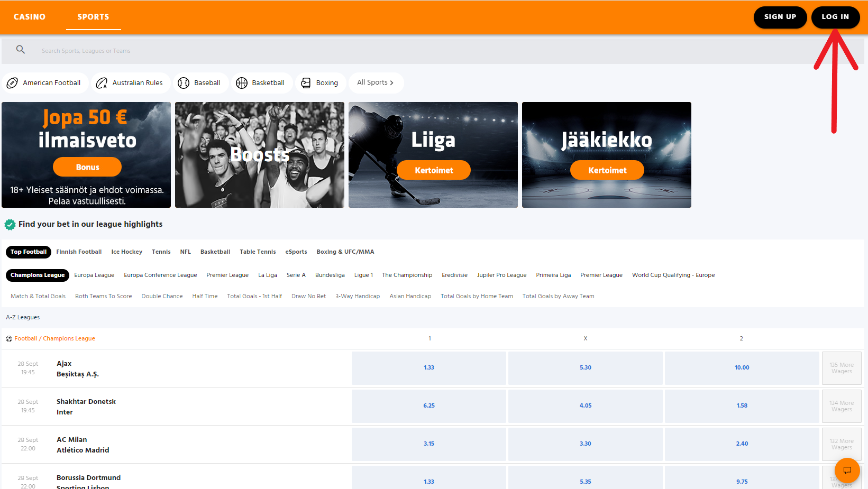The height and width of the screenshot is (489, 868).
Task: Select Europa Conference League filter
Action: (x=160, y=275)
